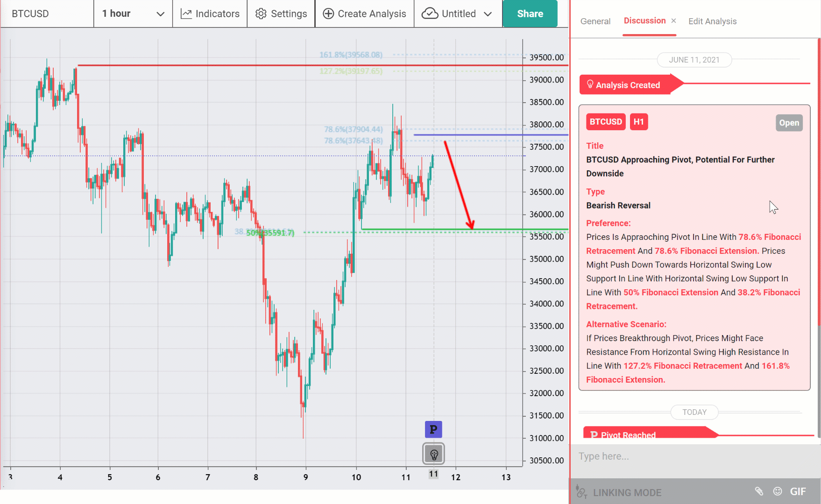Click the 39500.00 price axis label
The width and height of the screenshot is (821, 504).
546,57
